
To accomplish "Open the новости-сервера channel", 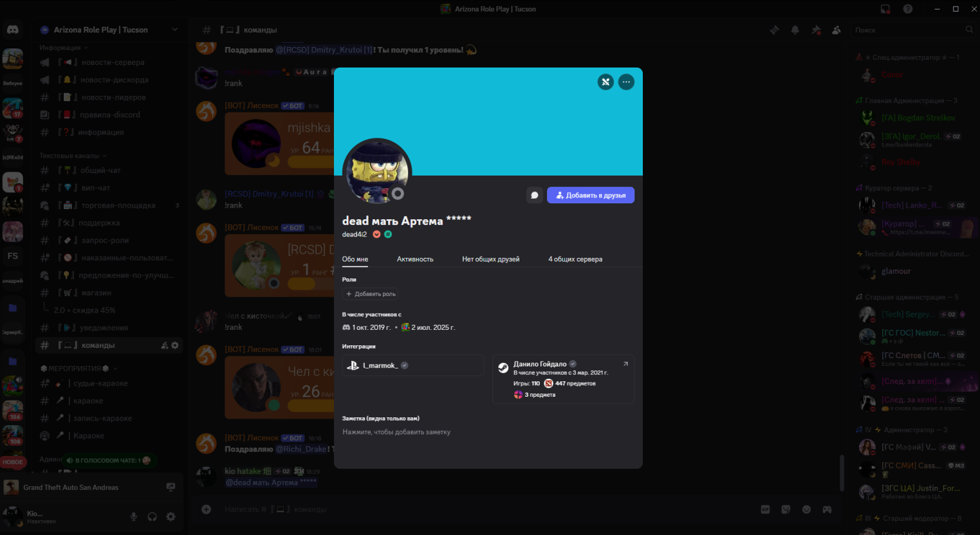I will coord(109,62).
